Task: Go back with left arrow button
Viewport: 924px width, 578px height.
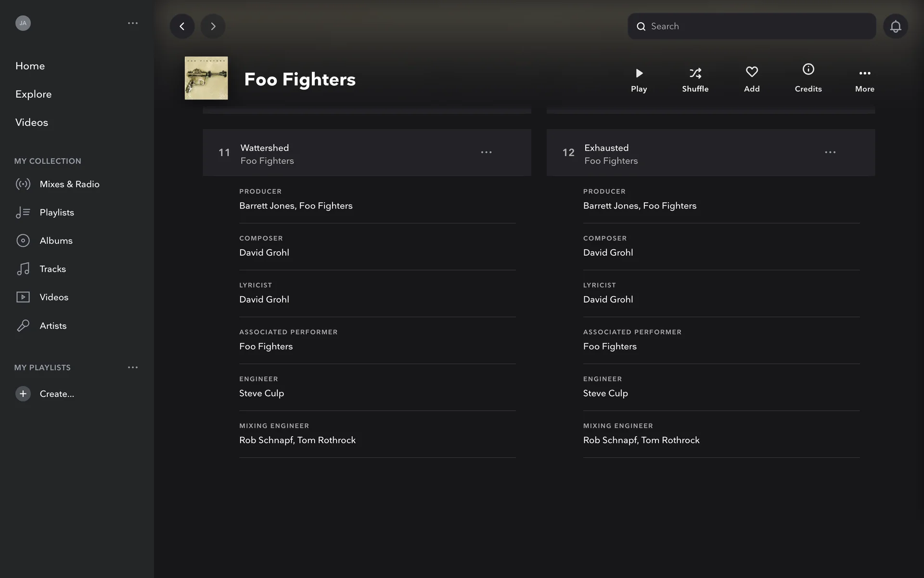Action: coord(182,26)
